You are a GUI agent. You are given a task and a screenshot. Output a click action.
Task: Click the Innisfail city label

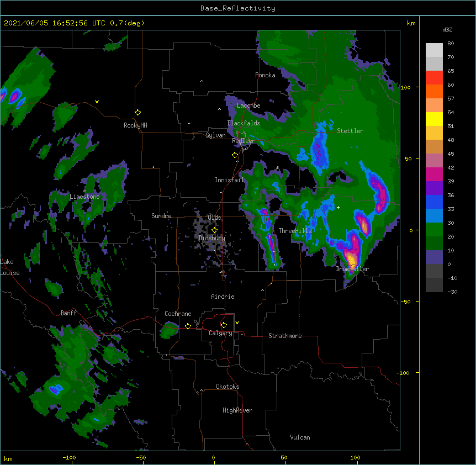tap(229, 180)
